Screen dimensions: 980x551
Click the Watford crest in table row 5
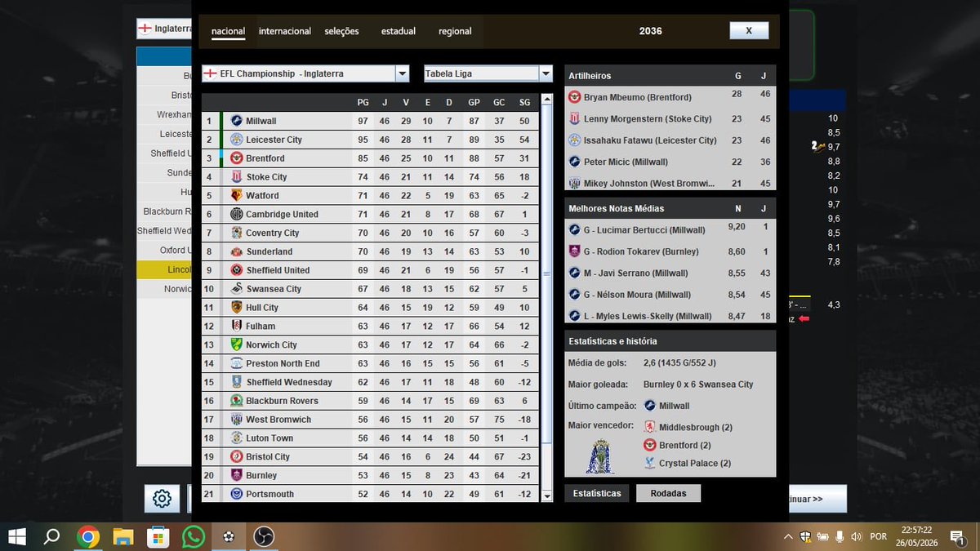237,196
